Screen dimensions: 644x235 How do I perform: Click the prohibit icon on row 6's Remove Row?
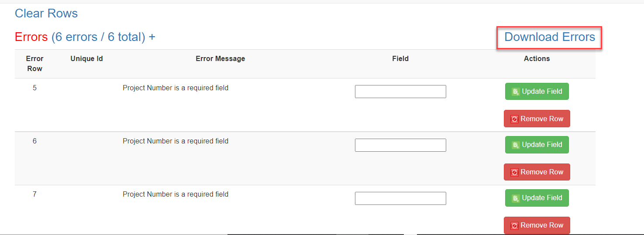(514, 172)
